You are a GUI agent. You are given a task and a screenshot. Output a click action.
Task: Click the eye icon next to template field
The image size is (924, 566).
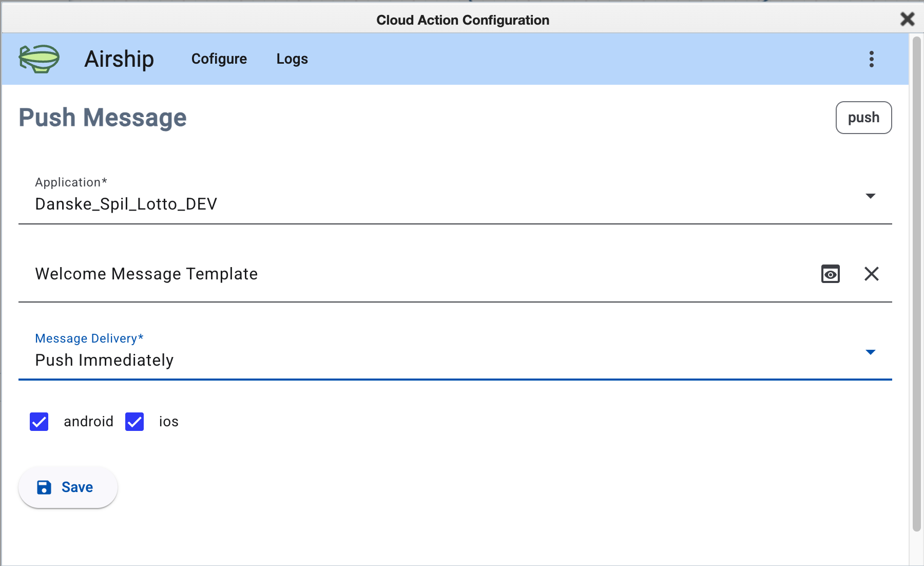pos(830,274)
